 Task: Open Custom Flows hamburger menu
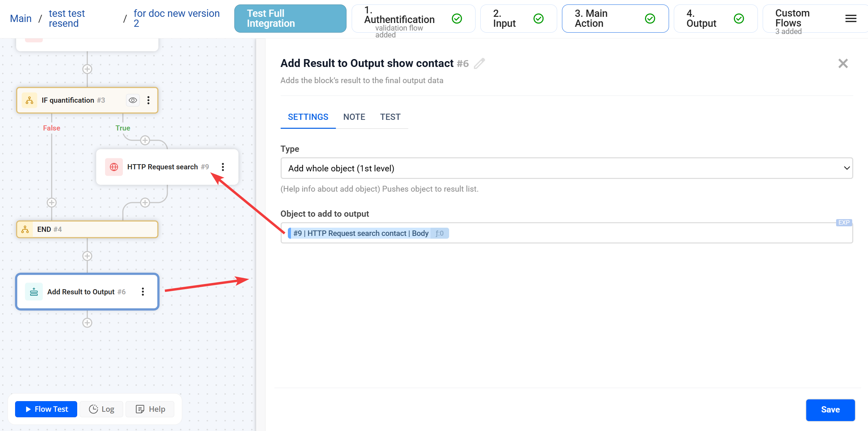coord(851,19)
